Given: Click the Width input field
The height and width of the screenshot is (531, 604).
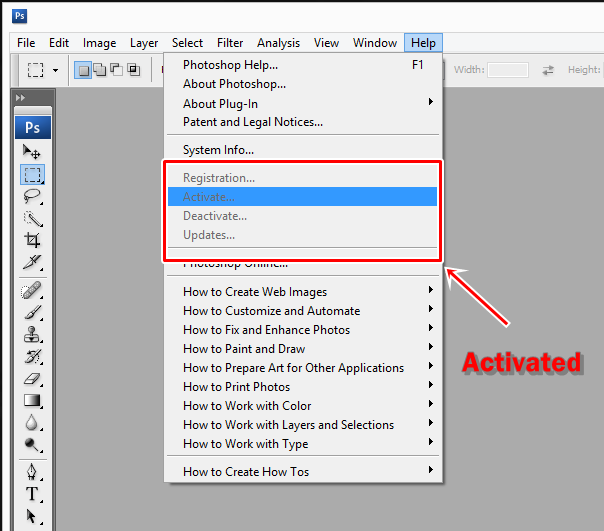Looking at the screenshot, I should (x=508, y=70).
